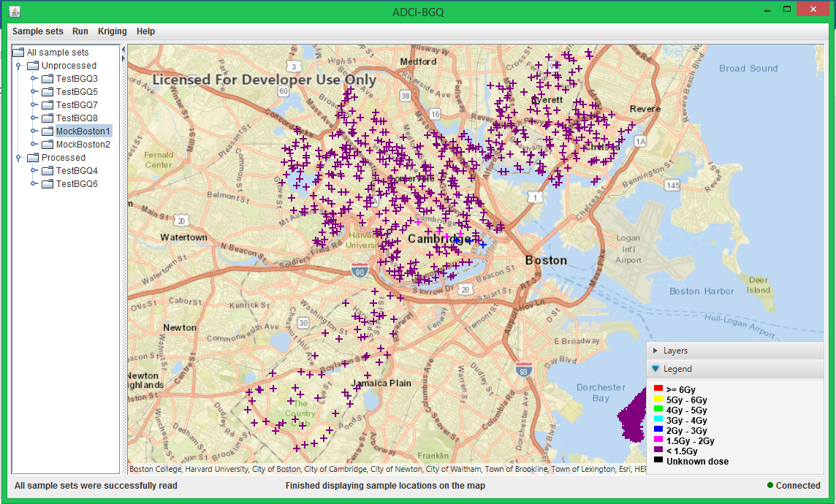Click the magenta 1.5Gy - 2Gy legend swatch

pos(658,440)
